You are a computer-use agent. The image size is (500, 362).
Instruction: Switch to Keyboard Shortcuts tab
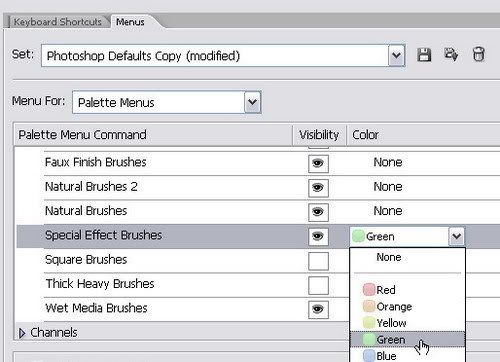point(57,22)
